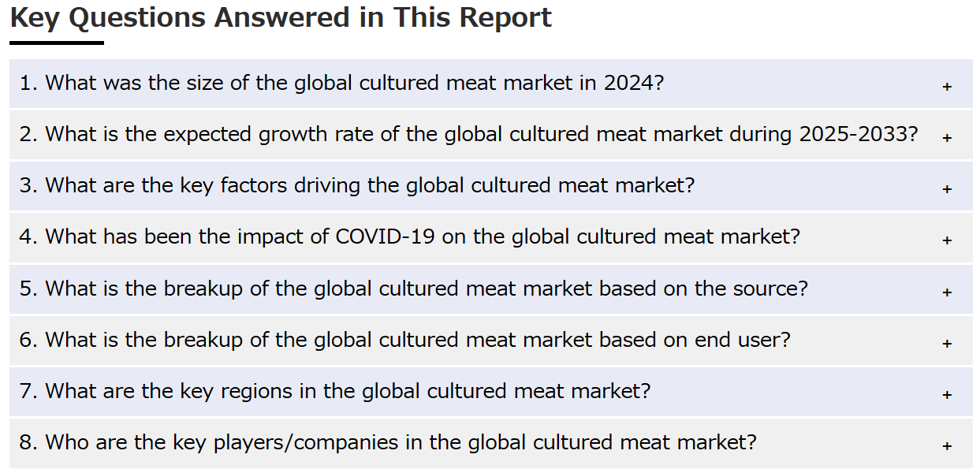The width and height of the screenshot is (980, 473).
Task: Click plus icon beside key factors question
Action: click(947, 189)
